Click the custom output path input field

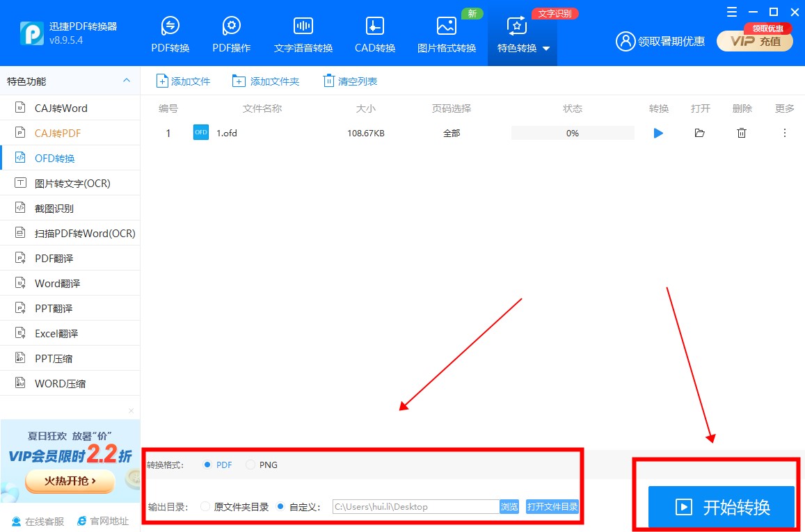pyautogui.click(x=415, y=506)
